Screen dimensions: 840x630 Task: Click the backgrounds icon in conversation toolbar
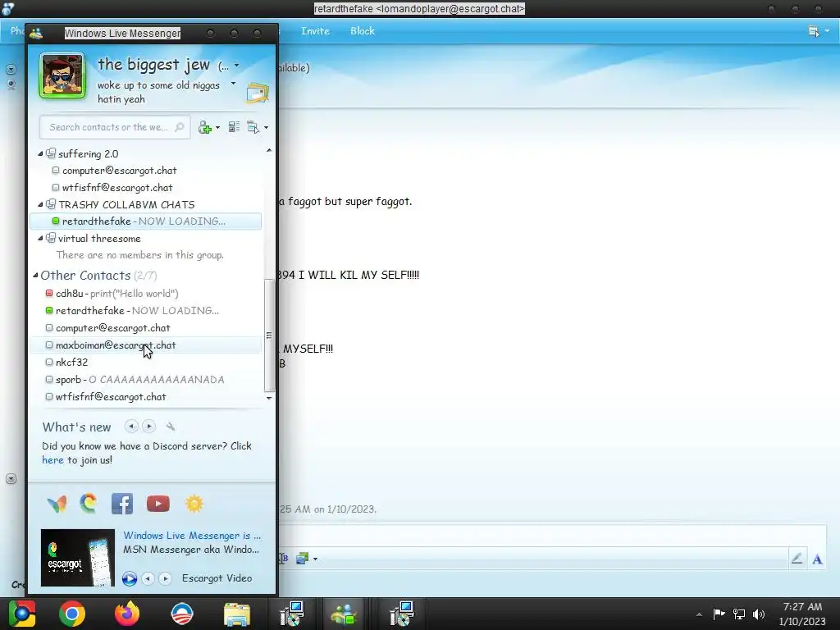303,559
